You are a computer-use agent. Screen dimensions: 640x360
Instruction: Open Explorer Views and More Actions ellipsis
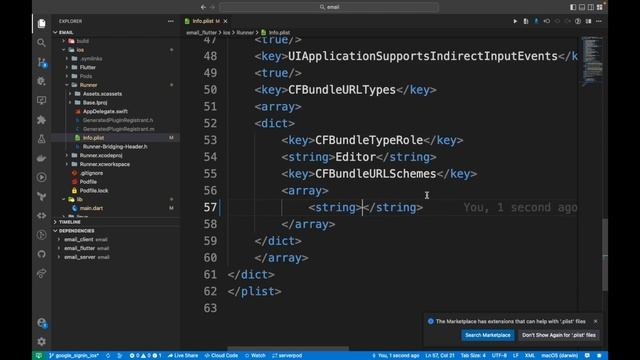point(171,21)
